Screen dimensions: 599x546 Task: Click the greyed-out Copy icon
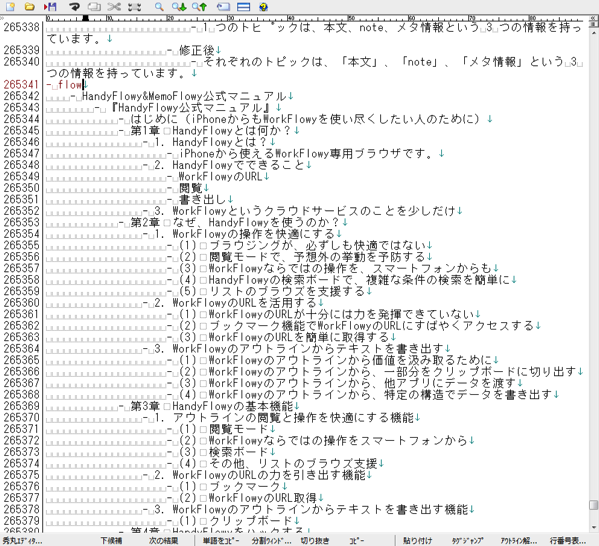[94, 6]
